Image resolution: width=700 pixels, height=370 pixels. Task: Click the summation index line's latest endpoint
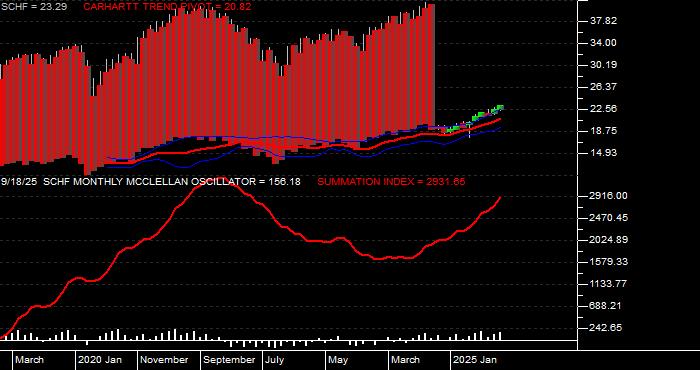[500, 197]
